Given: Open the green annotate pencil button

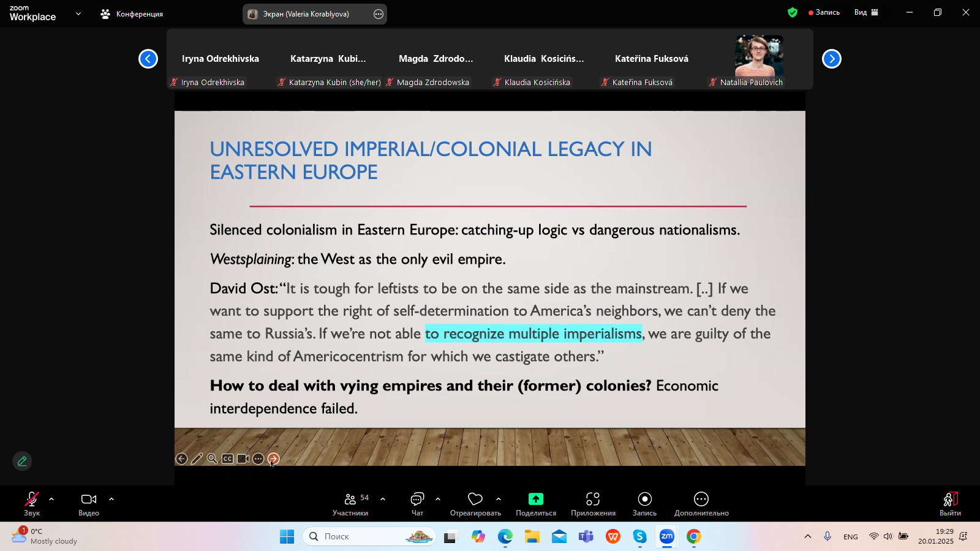Looking at the screenshot, I should coord(22,461).
